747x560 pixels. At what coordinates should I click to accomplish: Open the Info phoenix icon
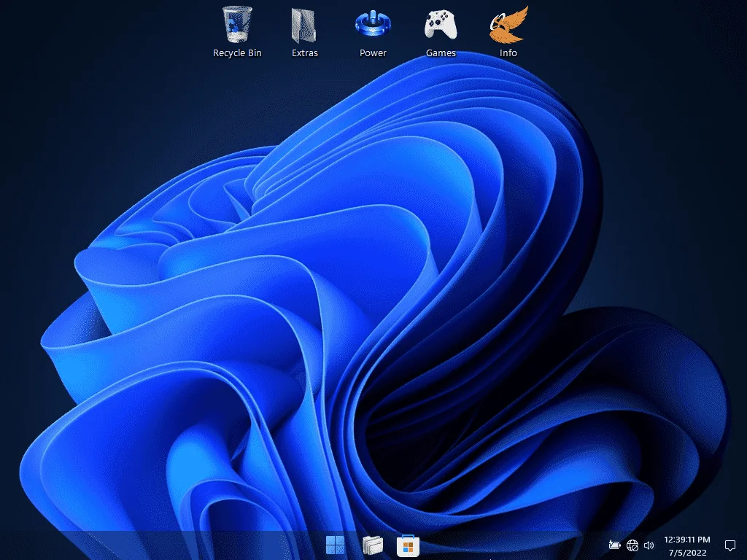(x=508, y=24)
